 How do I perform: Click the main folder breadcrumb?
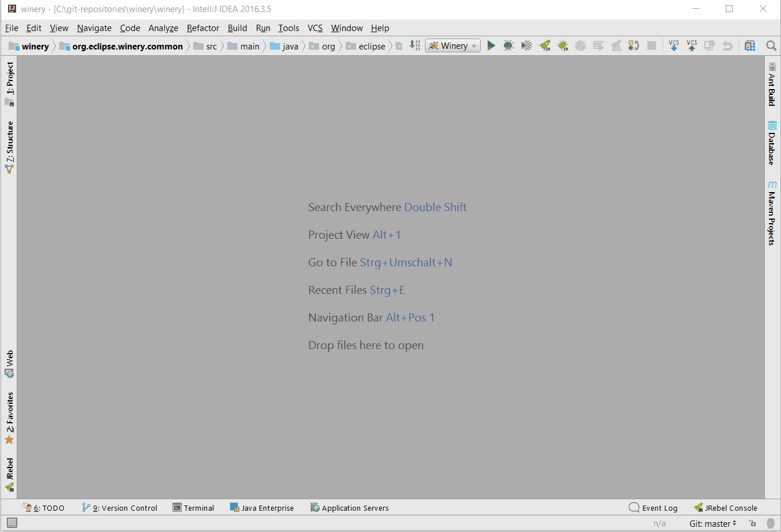(x=243, y=46)
